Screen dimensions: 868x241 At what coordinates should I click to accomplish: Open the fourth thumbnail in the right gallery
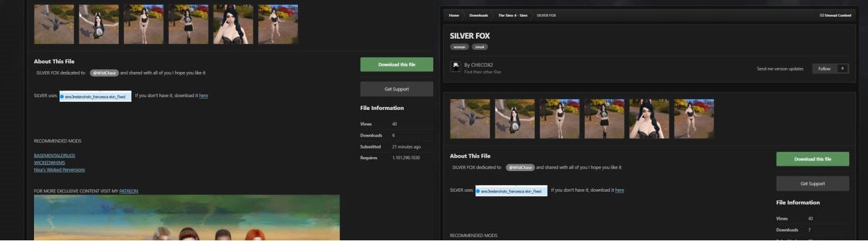point(604,119)
